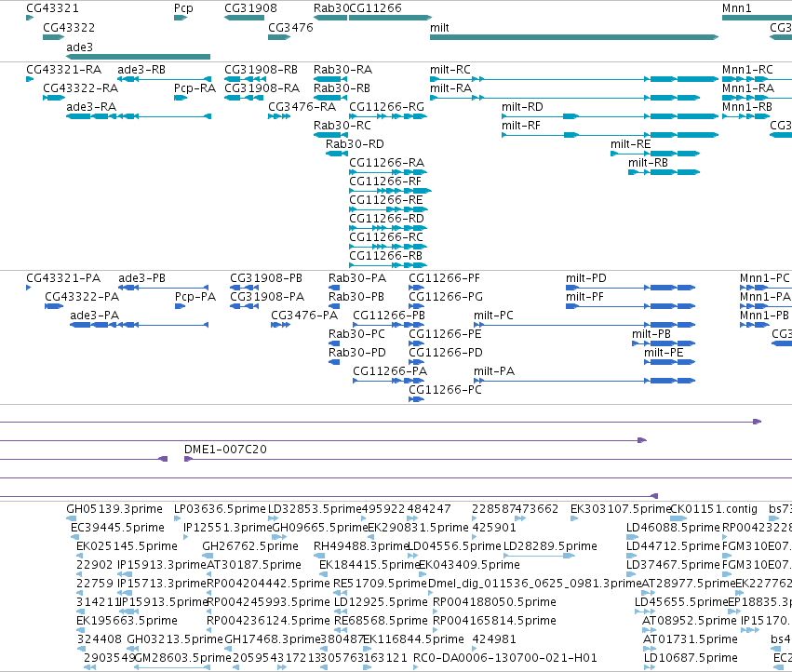Screen dimensions: 792x672
Task: Select protein CG11266-PF
Action: tap(445, 278)
